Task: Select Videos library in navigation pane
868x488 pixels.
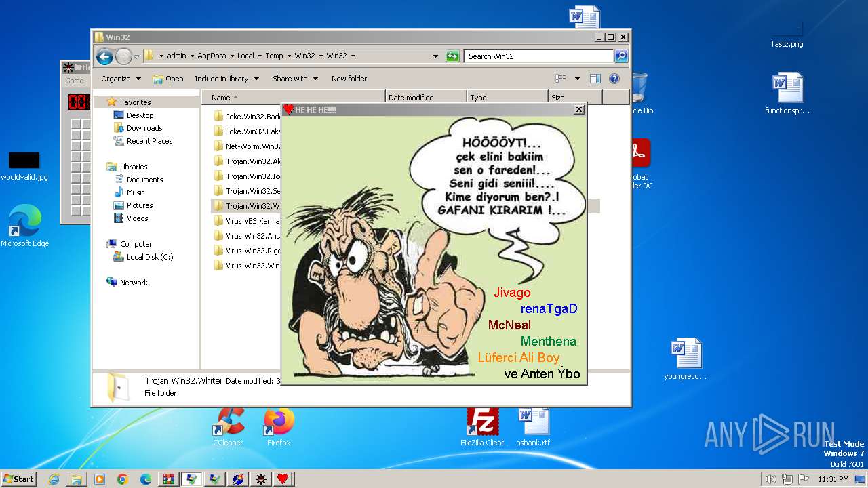Action: (x=137, y=218)
